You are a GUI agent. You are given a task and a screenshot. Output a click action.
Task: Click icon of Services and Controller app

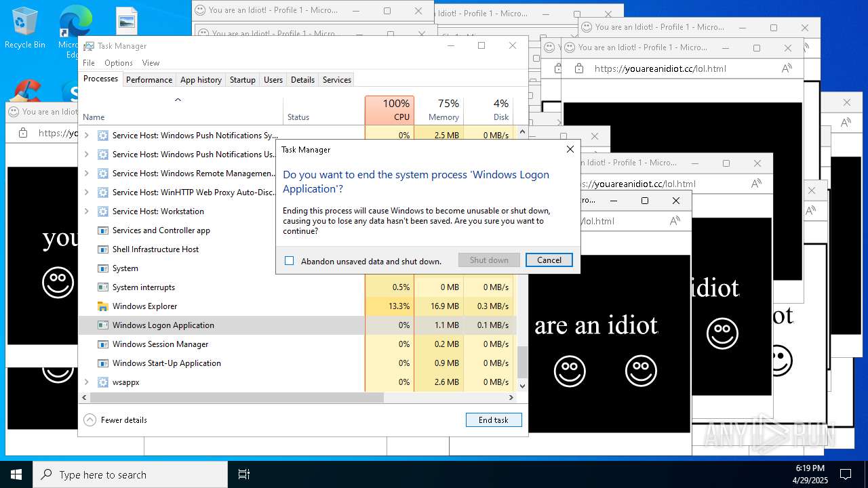point(103,230)
